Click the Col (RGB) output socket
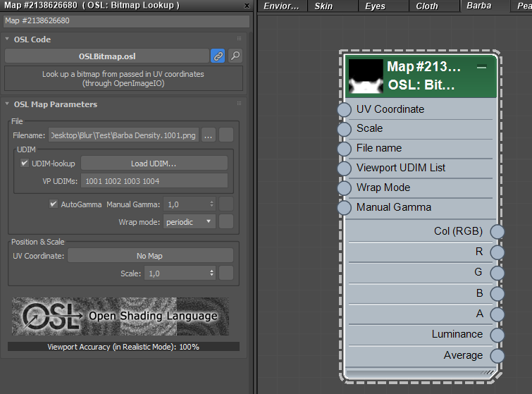The image size is (532, 394). point(497,232)
